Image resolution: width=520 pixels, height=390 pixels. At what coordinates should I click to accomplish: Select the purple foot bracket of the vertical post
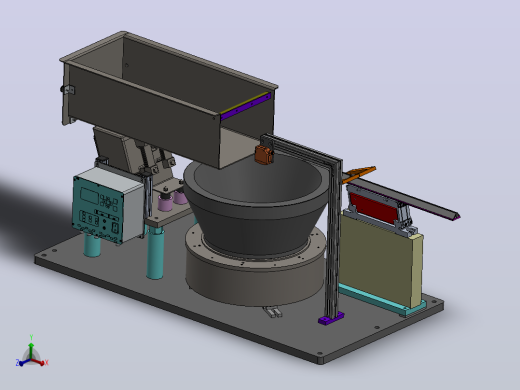point(331,318)
